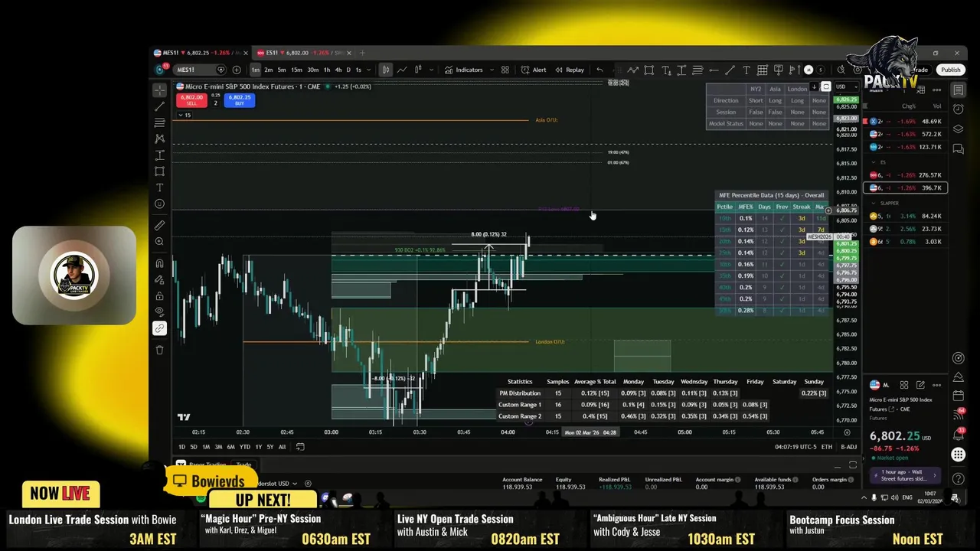Select horizontal ray tool in favorites toolbar

[714, 70]
